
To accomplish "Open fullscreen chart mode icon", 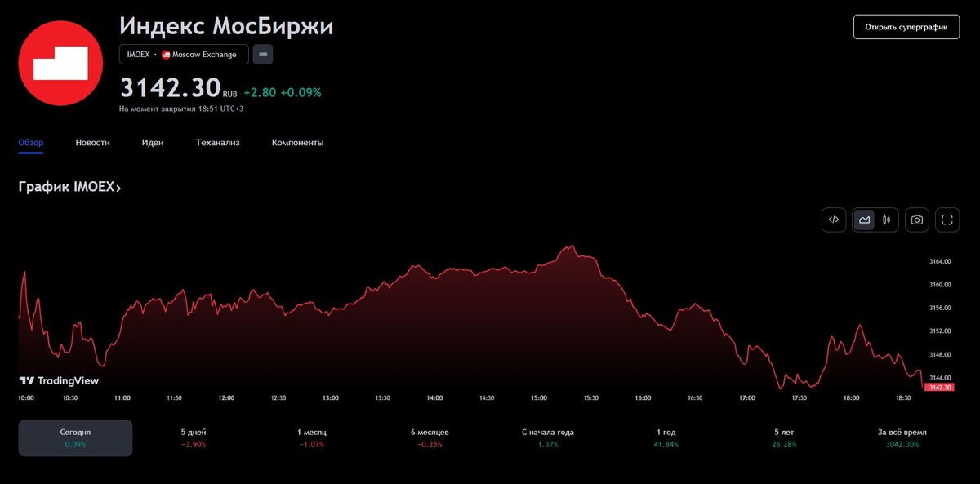I will [947, 220].
